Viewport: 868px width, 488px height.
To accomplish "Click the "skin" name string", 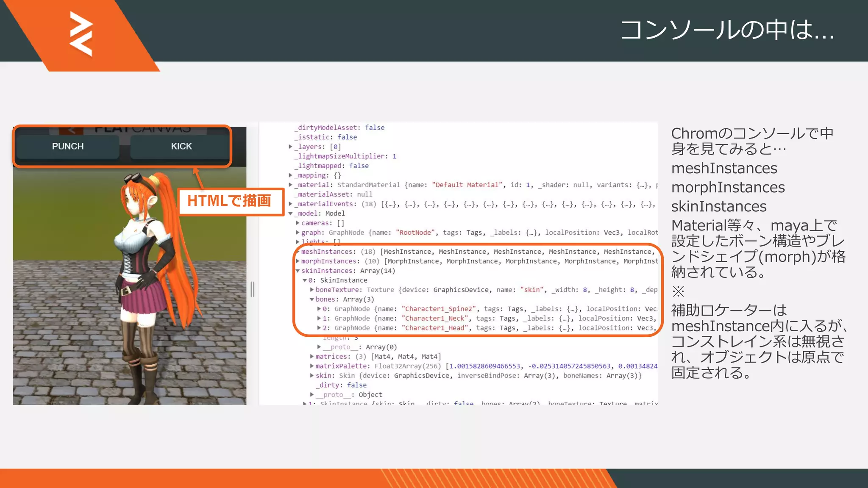I will (532, 290).
